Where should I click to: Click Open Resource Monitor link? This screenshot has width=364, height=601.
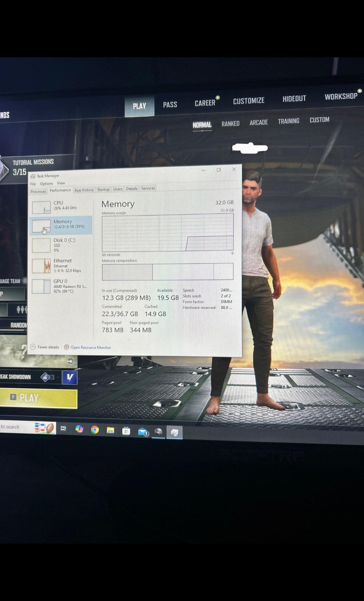click(91, 347)
